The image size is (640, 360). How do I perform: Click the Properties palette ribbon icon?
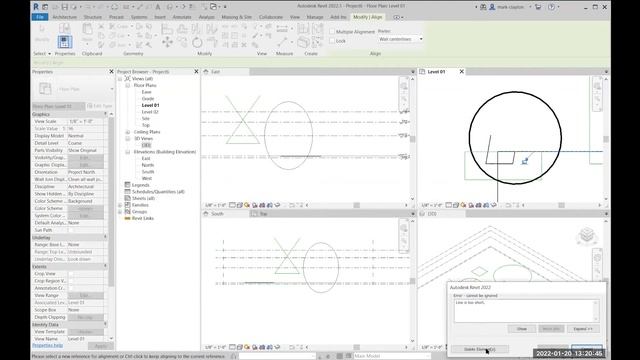click(x=64, y=42)
